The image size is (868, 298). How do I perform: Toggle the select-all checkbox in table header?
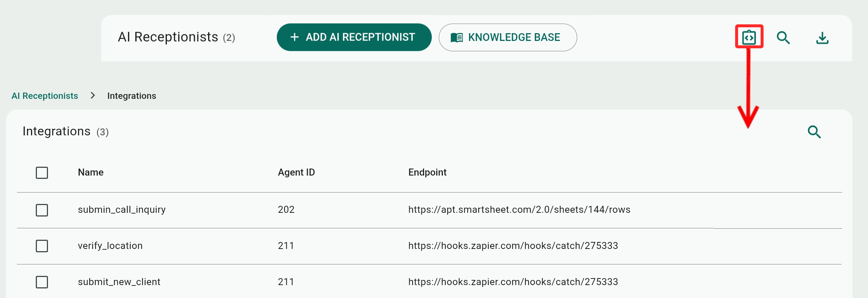click(42, 173)
